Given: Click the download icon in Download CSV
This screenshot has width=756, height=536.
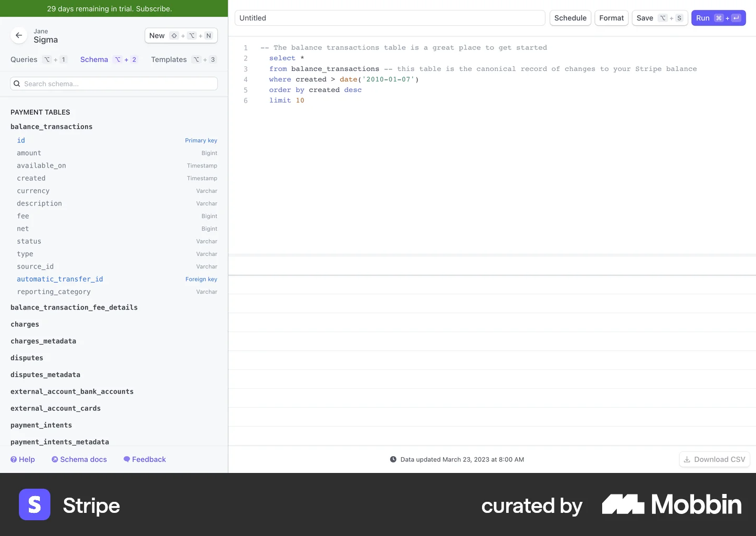Looking at the screenshot, I should (x=687, y=459).
